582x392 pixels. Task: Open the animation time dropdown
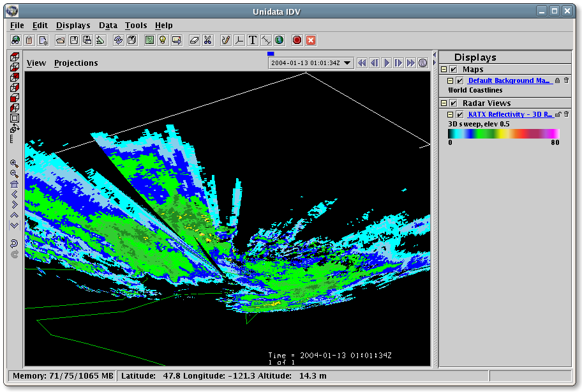[x=347, y=63]
